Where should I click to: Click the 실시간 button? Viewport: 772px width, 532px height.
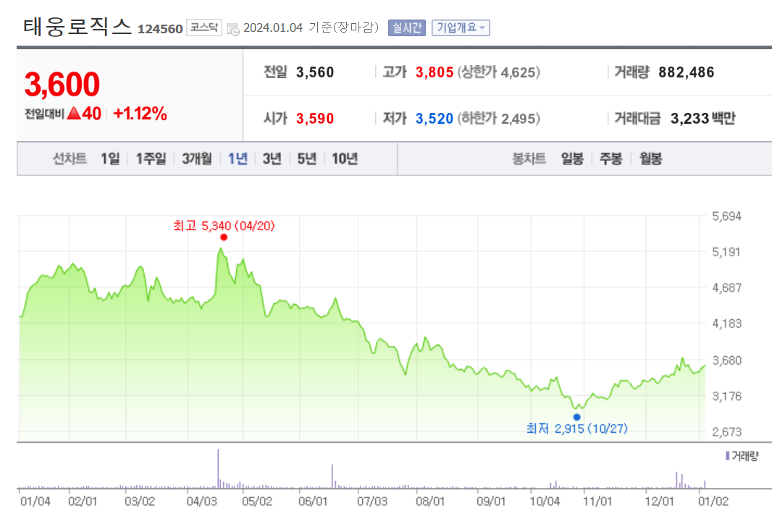[x=407, y=28]
